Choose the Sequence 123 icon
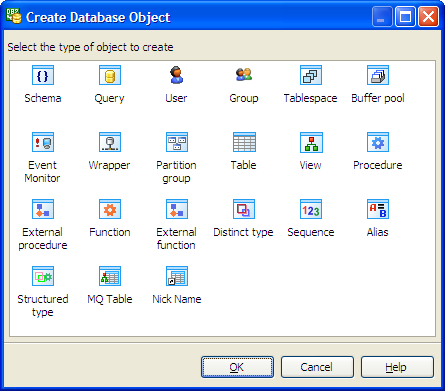 pyautogui.click(x=311, y=209)
